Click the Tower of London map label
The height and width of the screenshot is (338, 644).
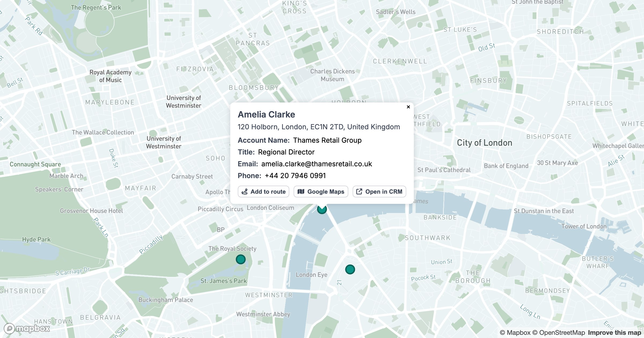click(x=584, y=226)
